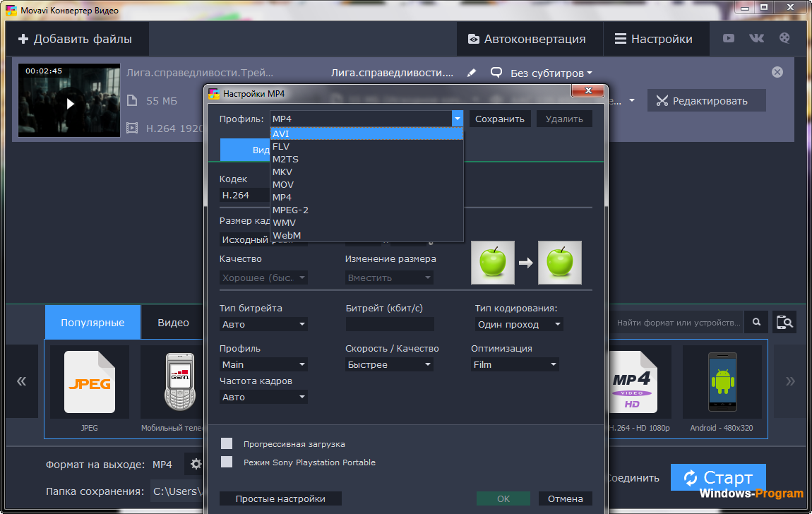Toggle Прогрессивная загрузка checkbox
This screenshot has height=514, width=812.
(x=227, y=443)
